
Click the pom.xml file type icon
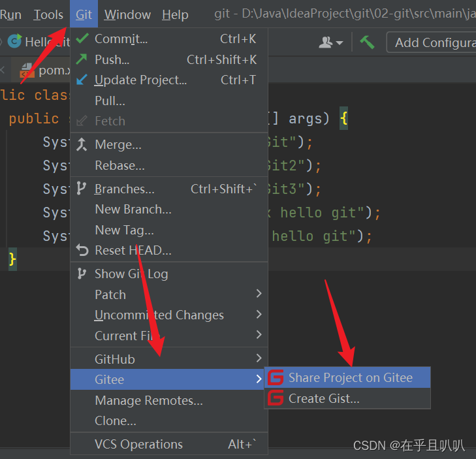click(27, 71)
